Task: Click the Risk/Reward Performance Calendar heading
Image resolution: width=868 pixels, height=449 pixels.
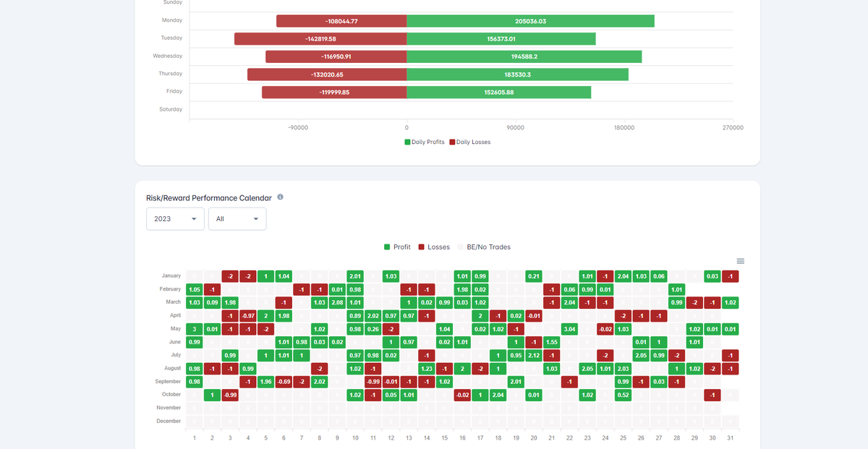Action: coord(209,197)
